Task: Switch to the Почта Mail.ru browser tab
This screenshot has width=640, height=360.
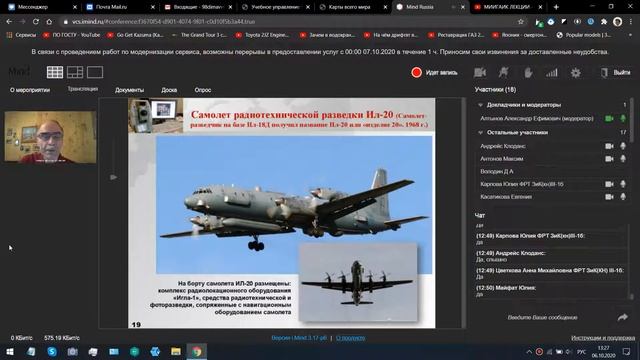Action: 121,7
